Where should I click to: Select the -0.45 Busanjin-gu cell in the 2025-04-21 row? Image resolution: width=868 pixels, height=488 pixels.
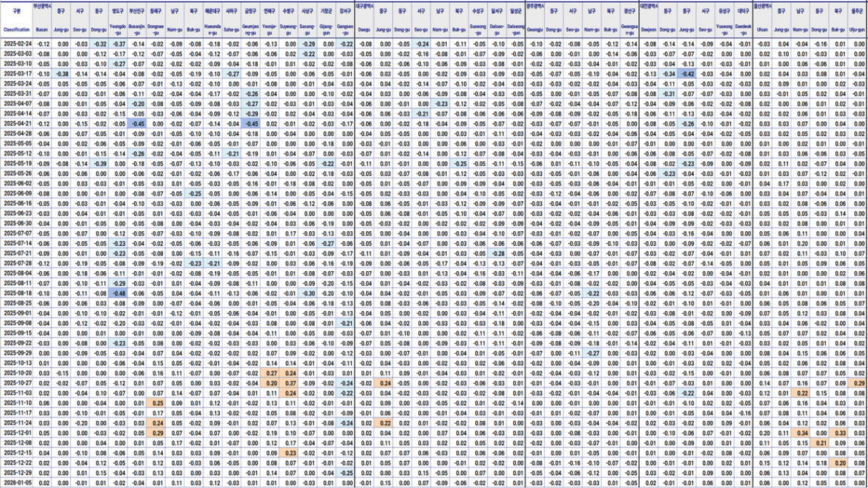coord(138,123)
